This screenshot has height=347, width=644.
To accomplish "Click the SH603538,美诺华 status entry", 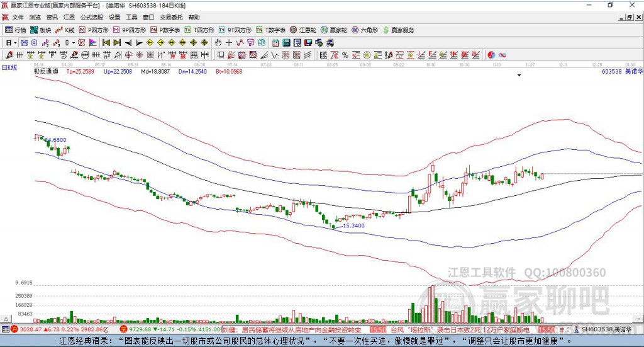I will tap(607, 329).
